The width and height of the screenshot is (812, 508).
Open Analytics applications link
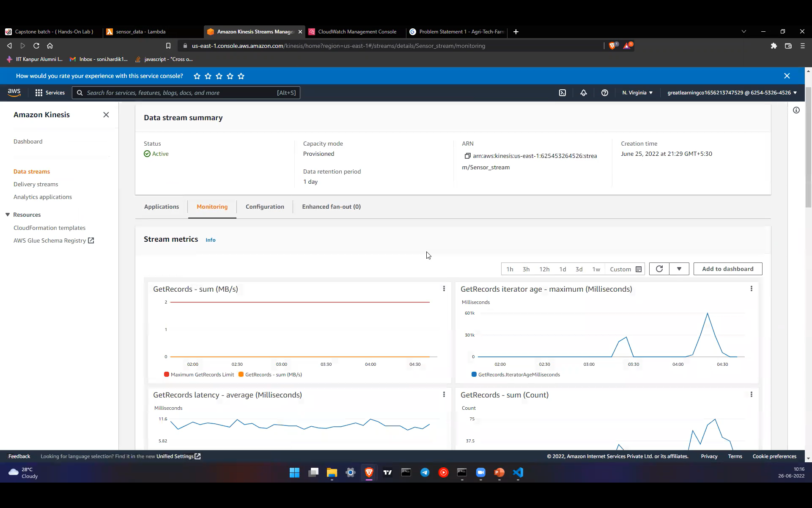tap(43, 197)
